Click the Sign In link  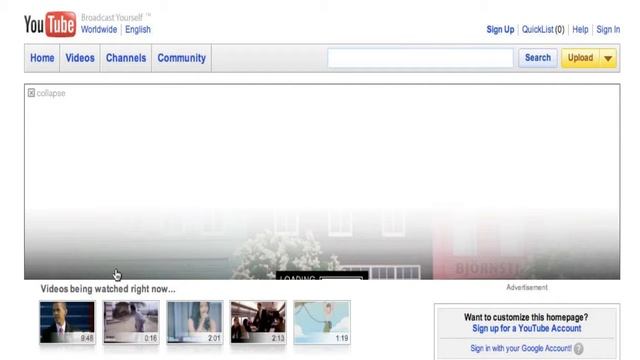(608, 29)
